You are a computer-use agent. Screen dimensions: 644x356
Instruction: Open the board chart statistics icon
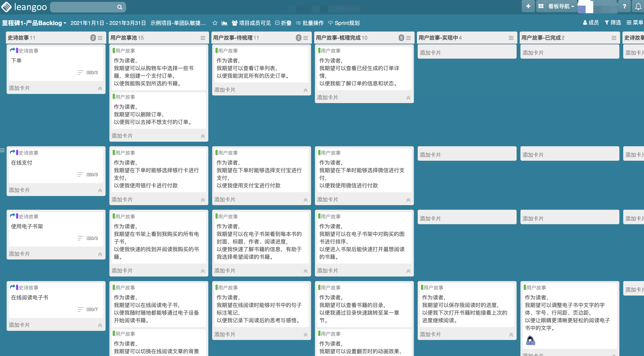[x=224, y=23]
